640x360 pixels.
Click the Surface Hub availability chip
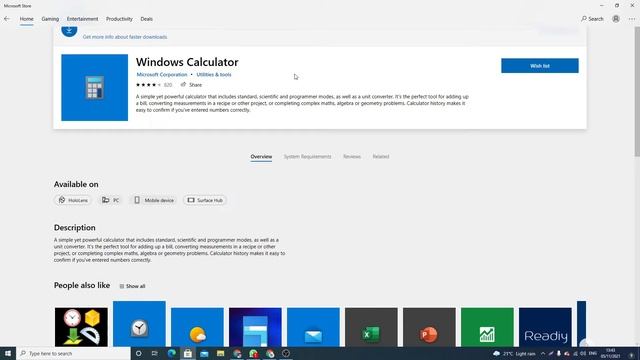pyautogui.click(x=205, y=200)
